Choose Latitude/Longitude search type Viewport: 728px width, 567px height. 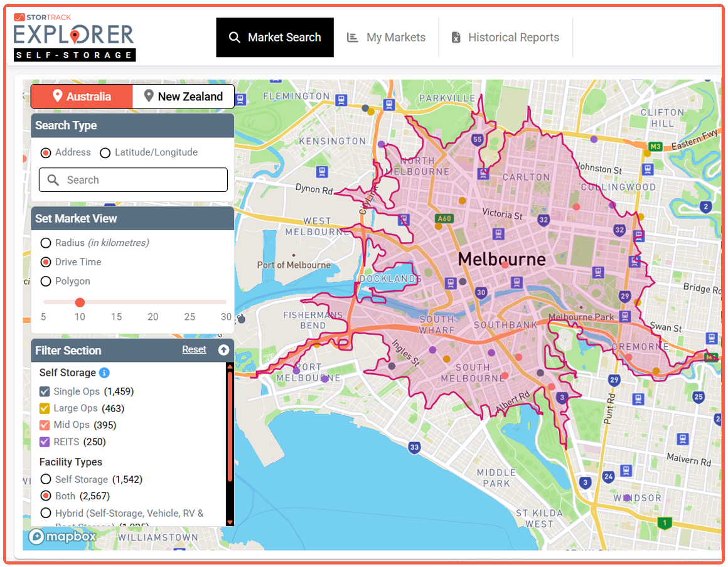pos(105,152)
